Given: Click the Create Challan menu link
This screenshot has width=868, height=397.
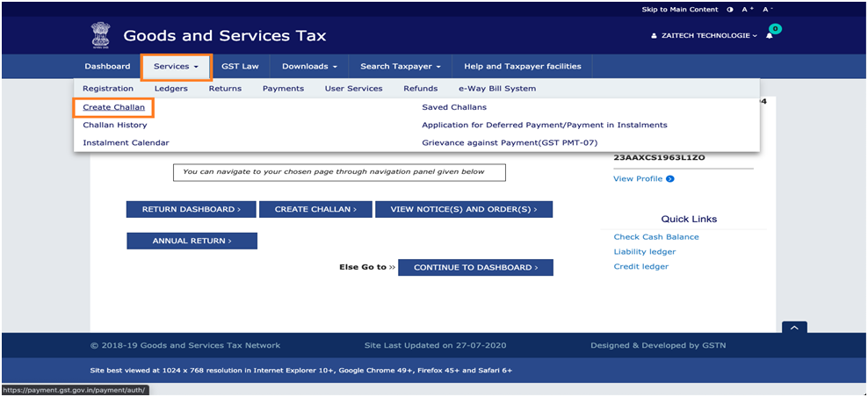Looking at the screenshot, I should click(x=113, y=107).
